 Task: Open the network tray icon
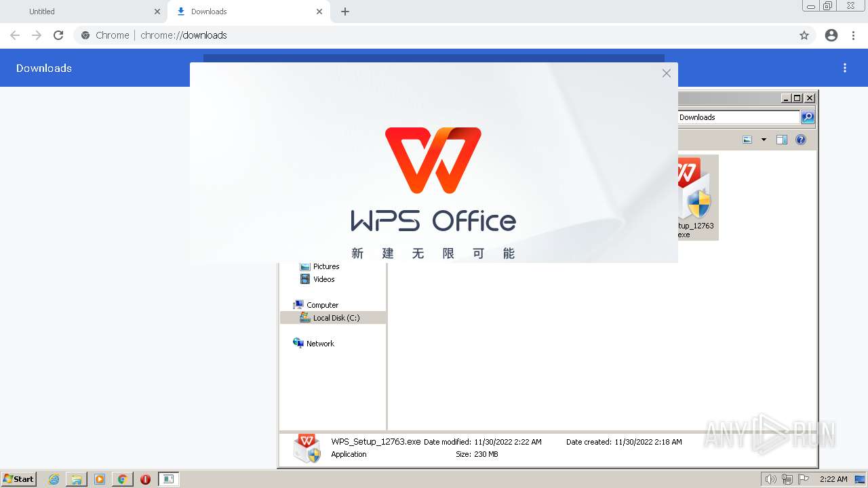coord(787,479)
